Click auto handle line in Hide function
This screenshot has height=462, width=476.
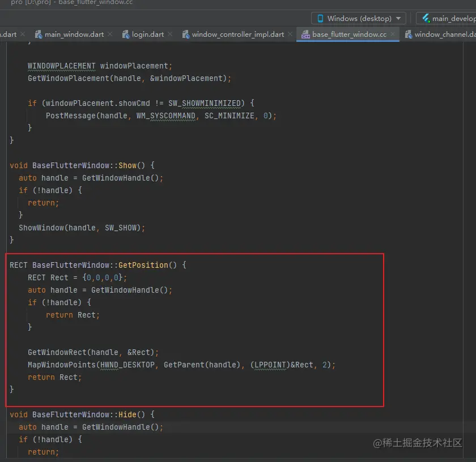point(91,427)
